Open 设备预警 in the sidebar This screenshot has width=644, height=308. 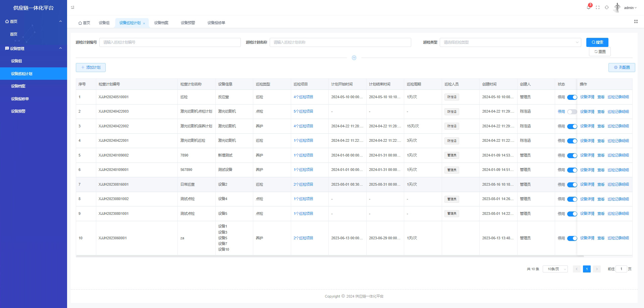pyautogui.click(x=34, y=111)
